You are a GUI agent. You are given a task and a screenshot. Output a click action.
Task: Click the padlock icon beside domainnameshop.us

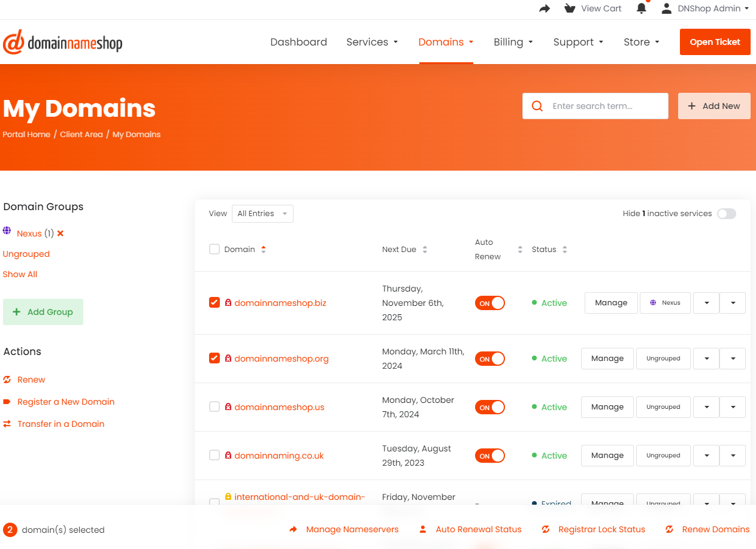(228, 407)
